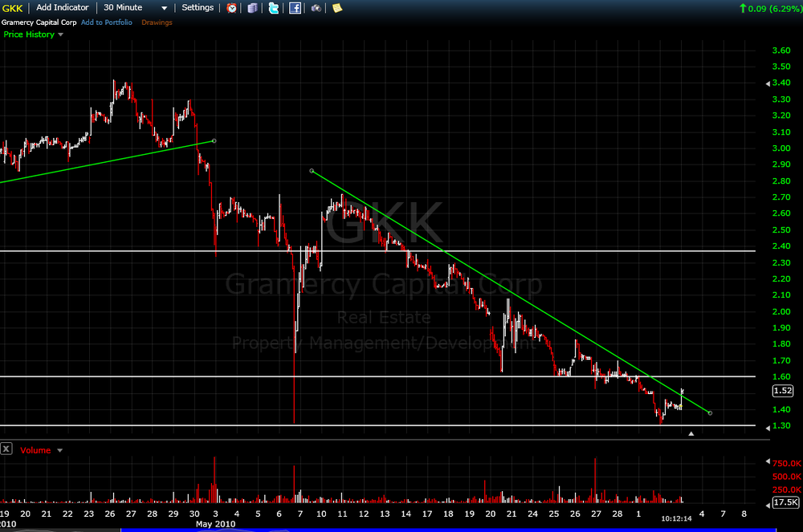Click the Gramercy Capital Corp company name
Screen dimensions: 803x532
coord(39,22)
